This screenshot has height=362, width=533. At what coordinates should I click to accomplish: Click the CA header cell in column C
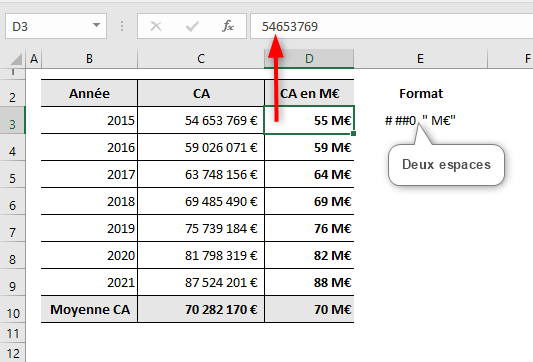(x=201, y=93)
